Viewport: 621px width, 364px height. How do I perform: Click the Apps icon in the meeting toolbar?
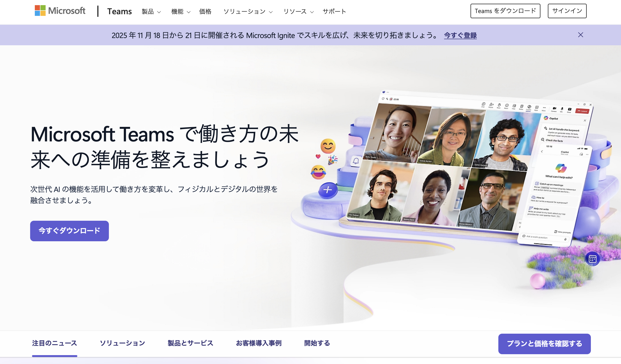[537, 108]
